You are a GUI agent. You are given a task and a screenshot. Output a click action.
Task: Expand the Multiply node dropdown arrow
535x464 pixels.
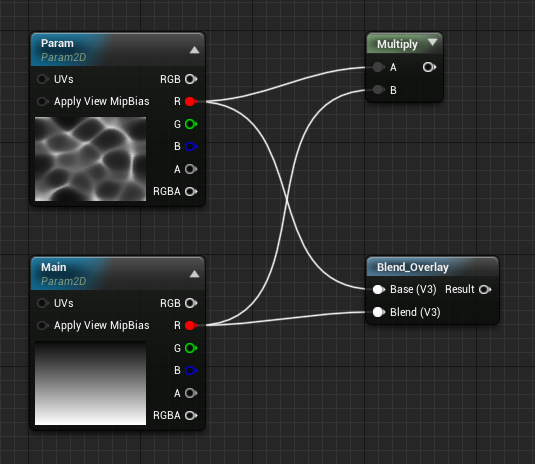[x=432, y=42]
